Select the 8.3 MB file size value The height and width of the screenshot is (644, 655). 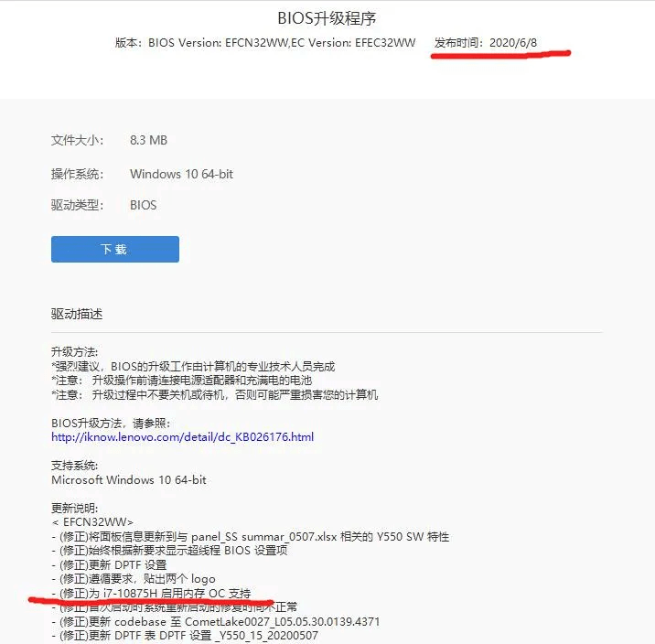coord(149,140)
